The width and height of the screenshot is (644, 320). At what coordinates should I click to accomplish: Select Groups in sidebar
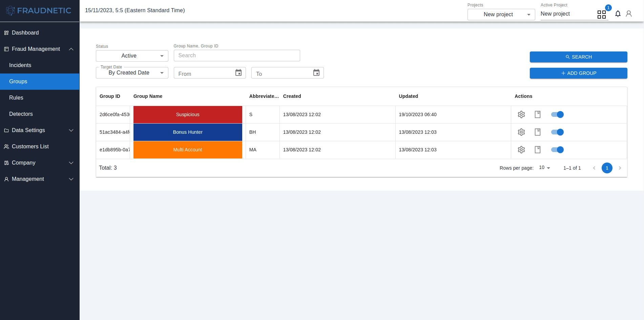(x=40, y=82)
